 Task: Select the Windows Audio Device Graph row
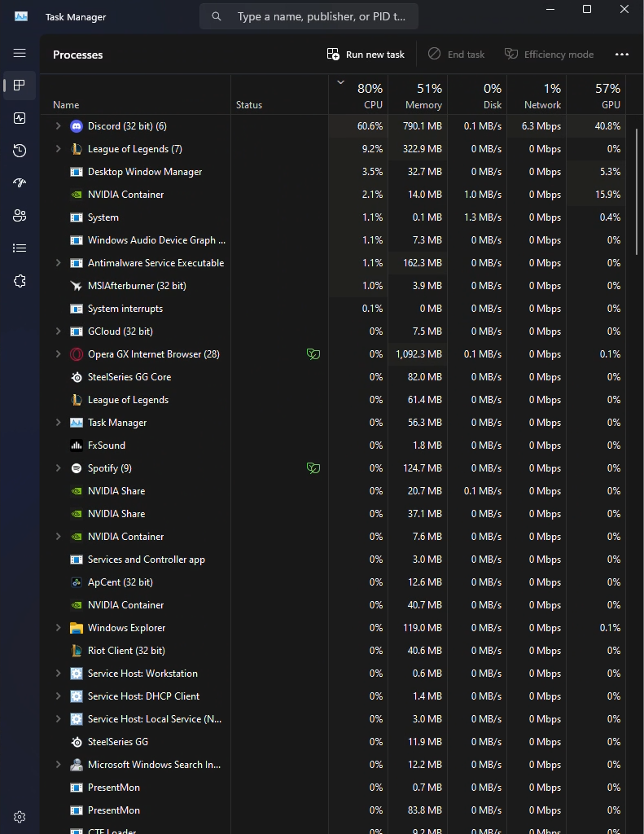pyautogui.click(x=333, y=240)
